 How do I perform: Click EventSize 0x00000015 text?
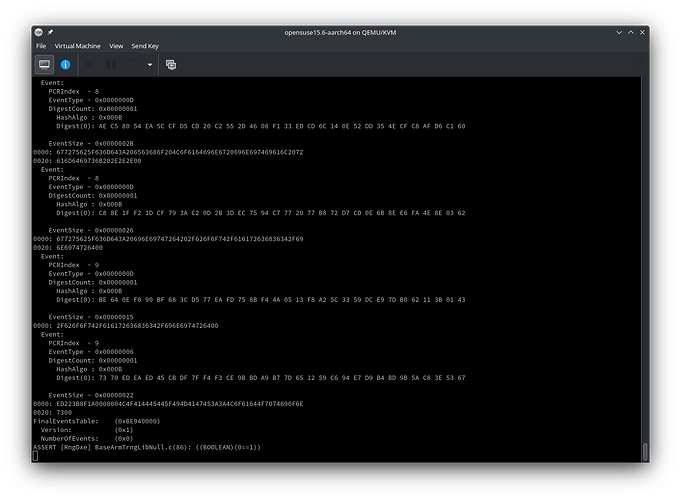91,317
